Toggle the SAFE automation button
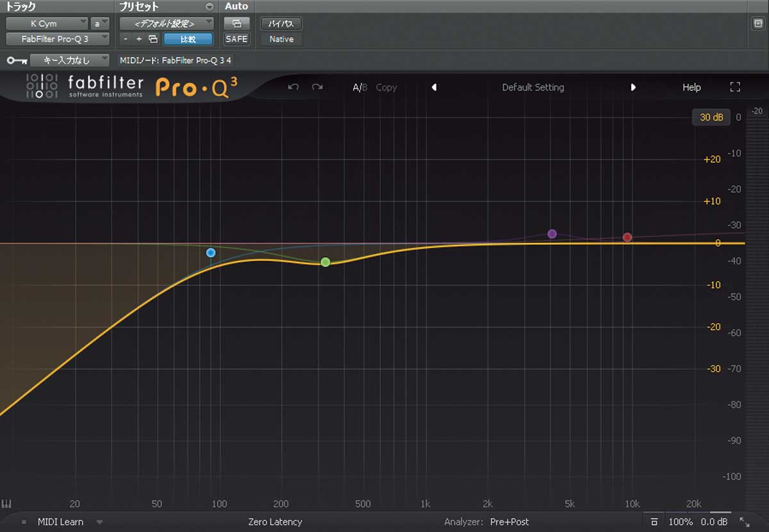Viewport: 769px width, 532px height. pos(236,39)
